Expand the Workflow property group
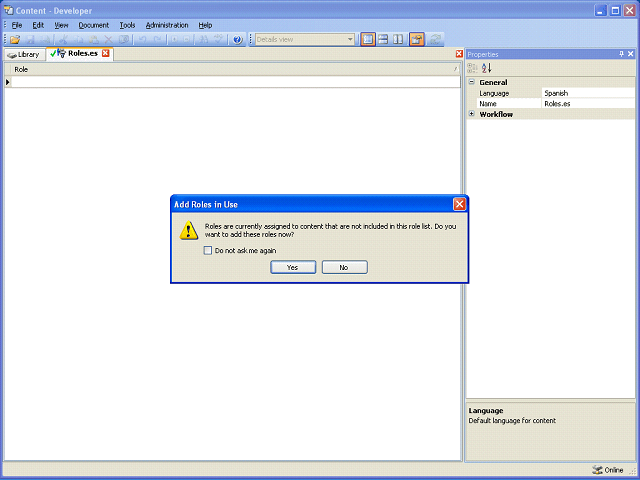The width and height of the screenshot is (640, 480). click(472, 114)
